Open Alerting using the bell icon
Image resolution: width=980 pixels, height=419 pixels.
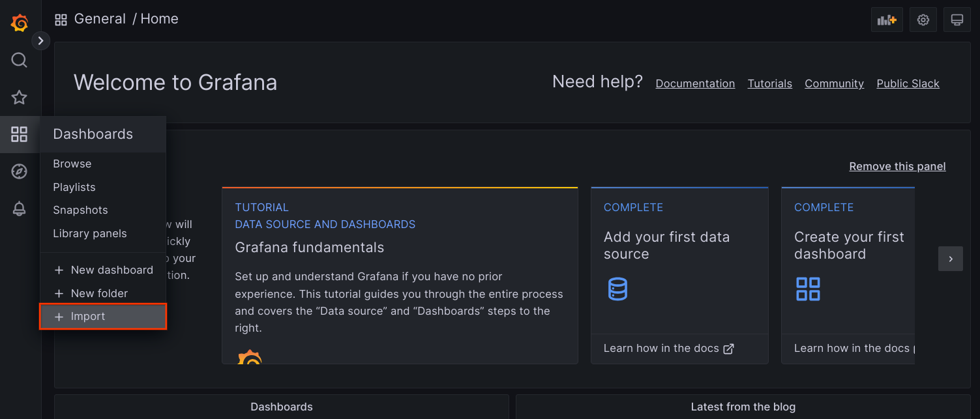(19, 209)
